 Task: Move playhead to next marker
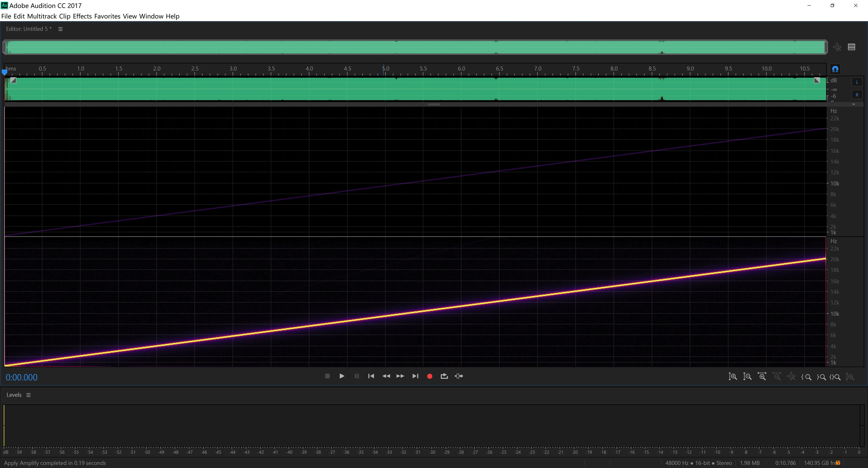tap(415, 376)
